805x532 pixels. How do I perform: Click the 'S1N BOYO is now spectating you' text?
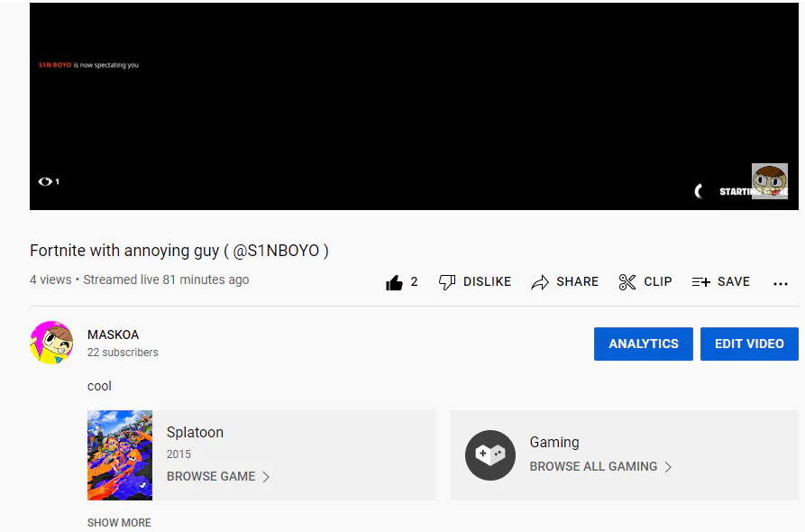coord(89,65)
